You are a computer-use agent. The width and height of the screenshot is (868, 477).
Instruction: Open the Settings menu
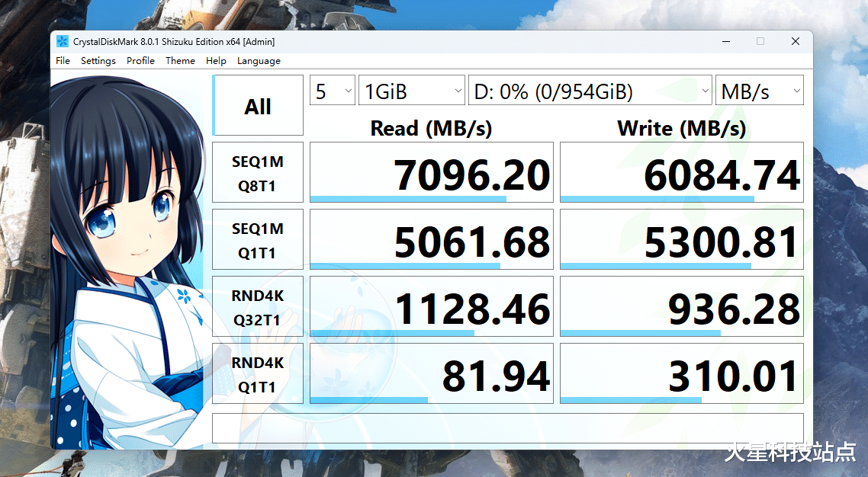click(x=98, y=61)
